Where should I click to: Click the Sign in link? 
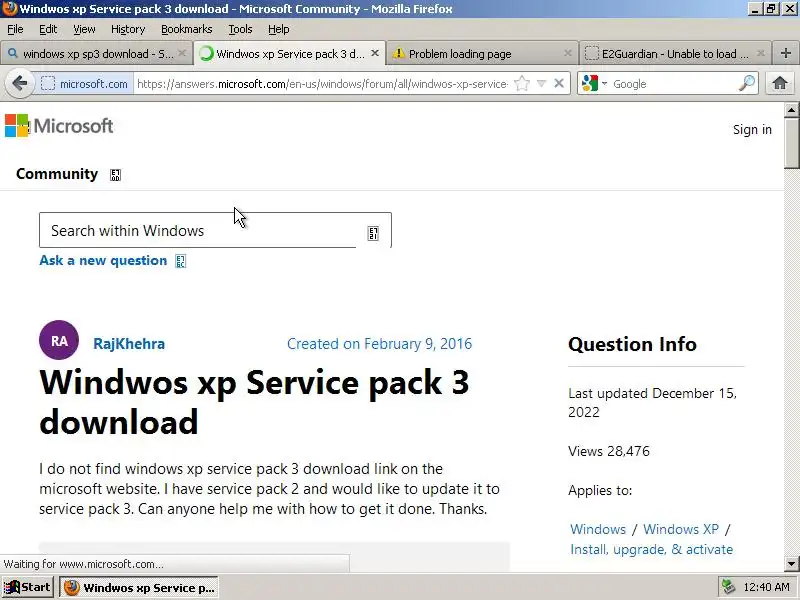click(752, 130)
